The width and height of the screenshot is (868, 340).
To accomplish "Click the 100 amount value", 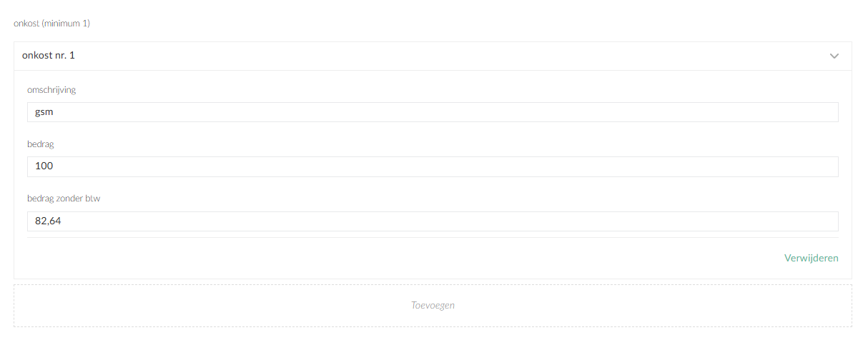I will tap(44, 166).
